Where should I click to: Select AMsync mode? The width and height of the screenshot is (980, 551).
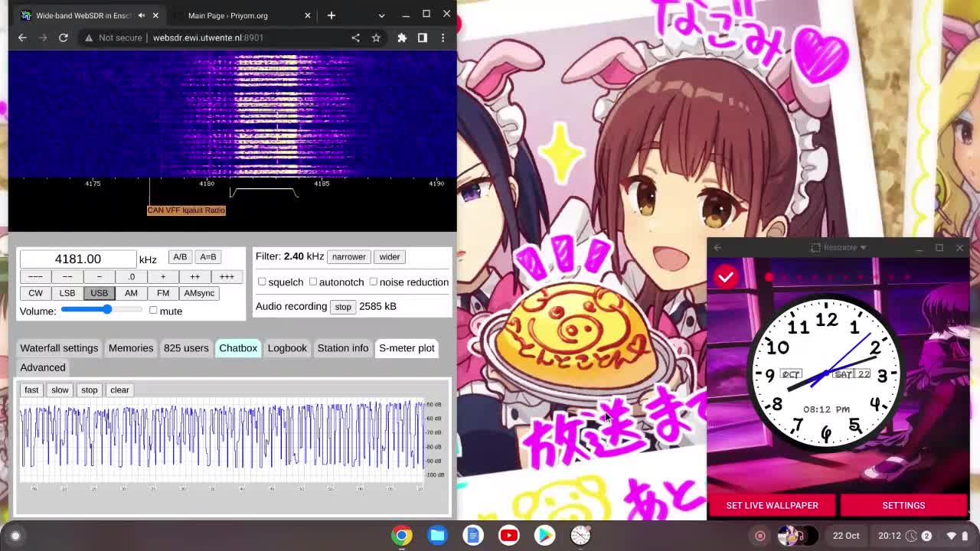click(199, 293)
